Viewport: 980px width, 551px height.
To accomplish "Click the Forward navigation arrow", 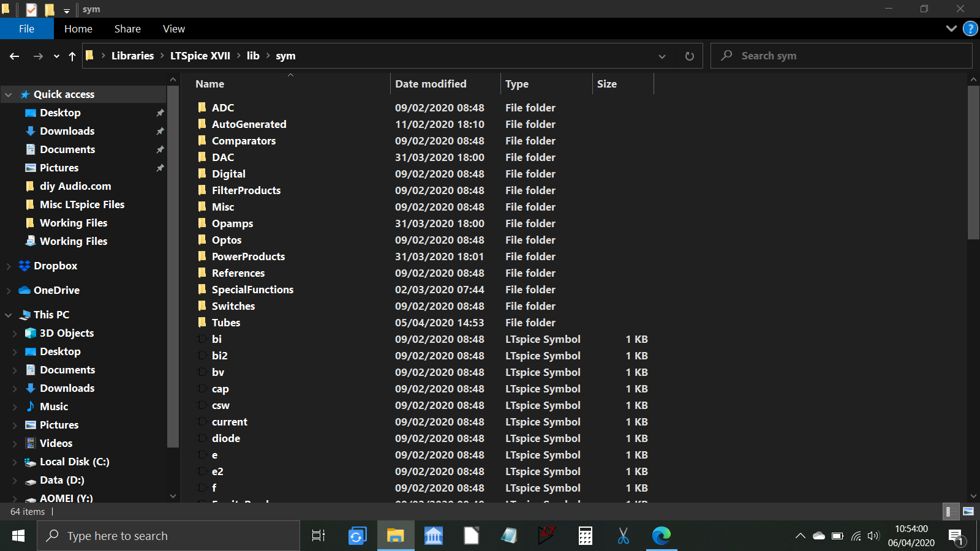I will (38, 56).
